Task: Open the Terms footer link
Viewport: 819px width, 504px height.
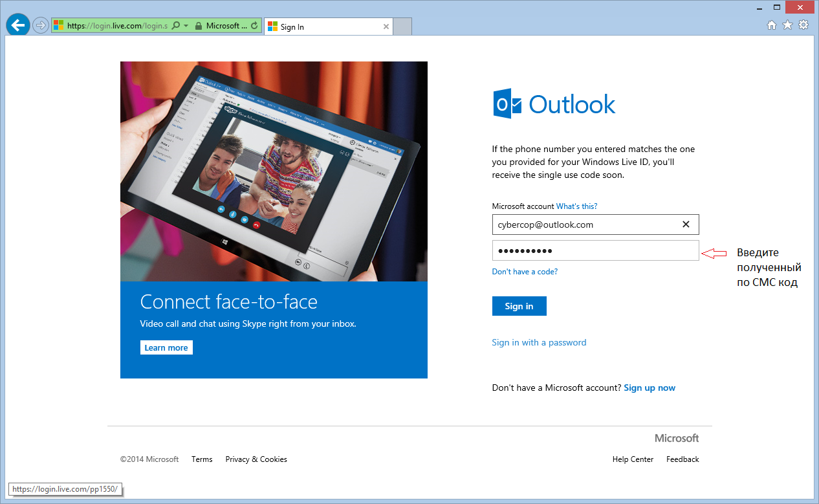Action: tap(202, 459)
